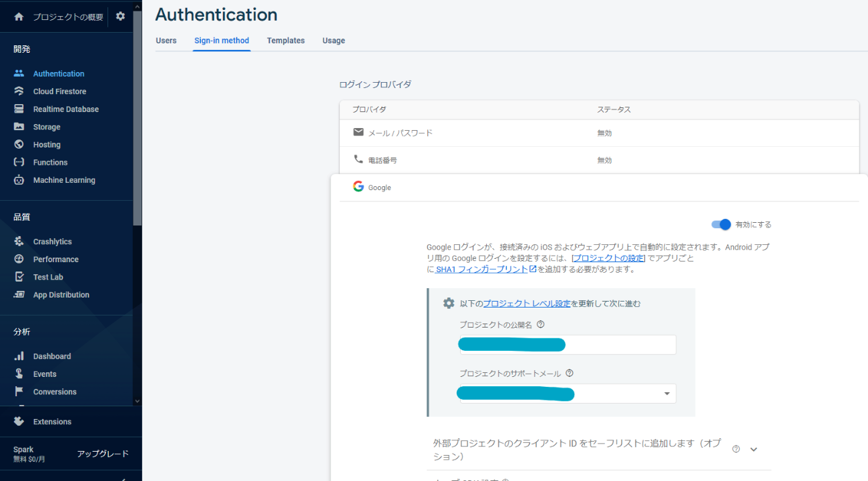Click the プロジェクト レベル設定 link
The image size is (868, 481).
point(526,303)
